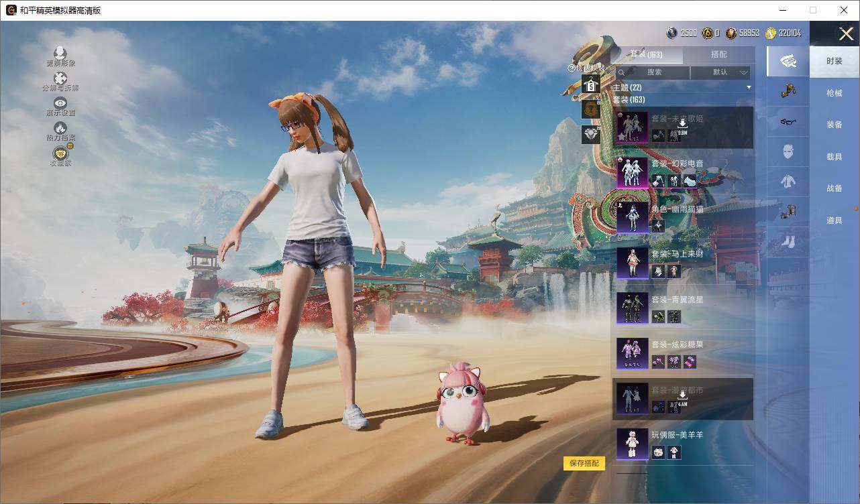
Task: Select the glasses category icon
Action: [788, 121]
